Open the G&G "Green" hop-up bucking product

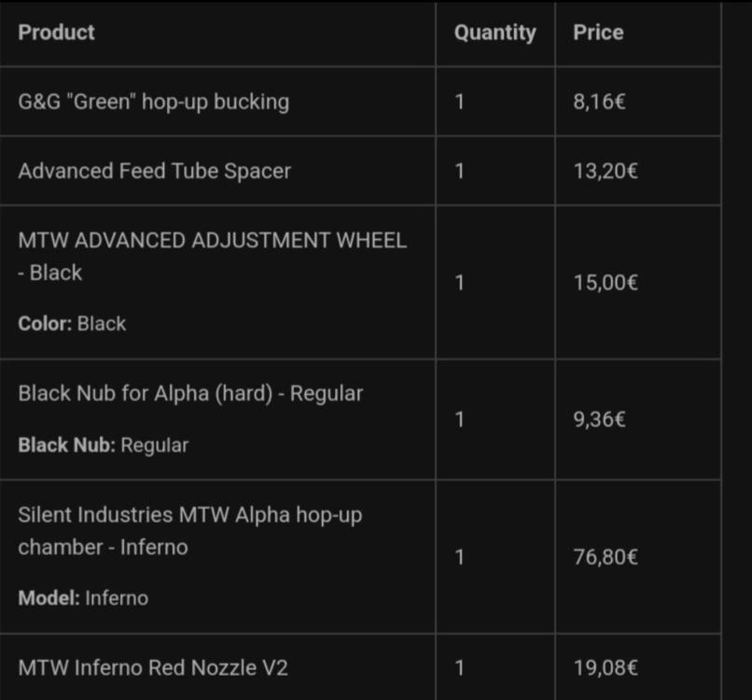[x=154, y=102]
